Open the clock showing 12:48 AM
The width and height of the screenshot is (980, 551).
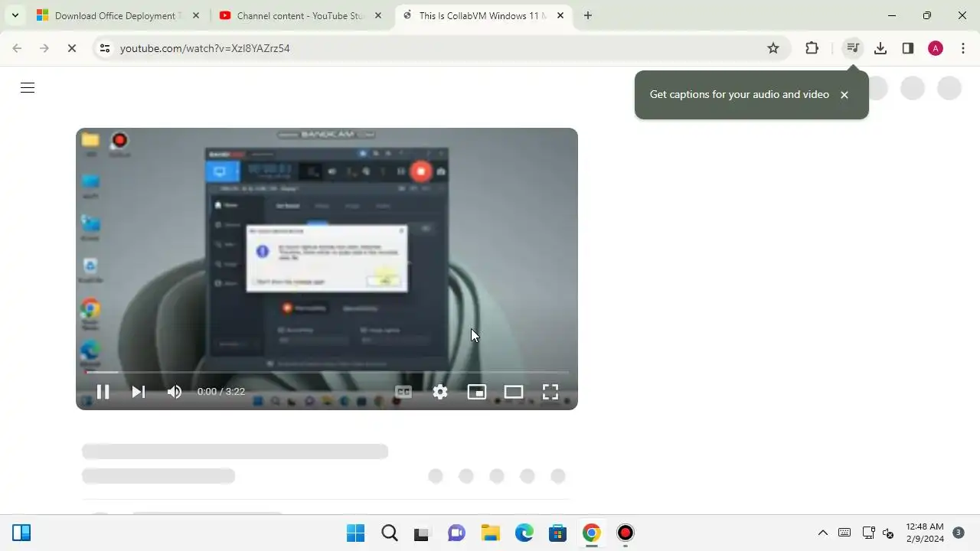click(x=925, y=533)
